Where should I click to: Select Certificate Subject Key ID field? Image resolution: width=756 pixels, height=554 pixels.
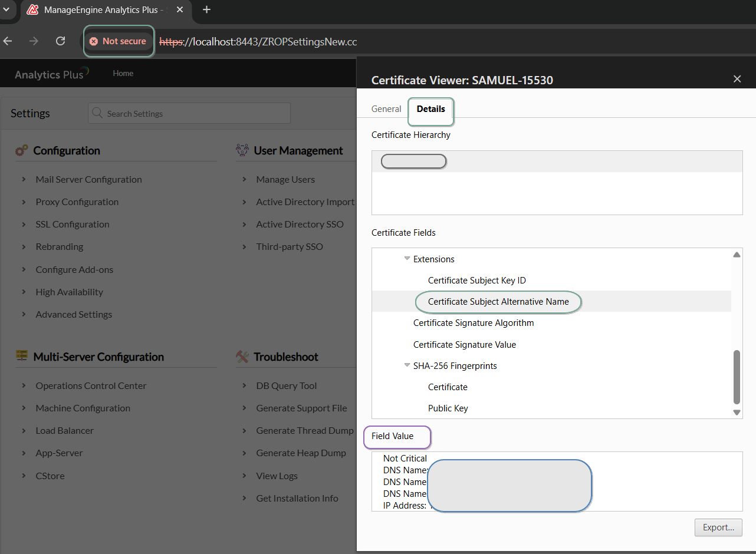[x=477, y=281]
